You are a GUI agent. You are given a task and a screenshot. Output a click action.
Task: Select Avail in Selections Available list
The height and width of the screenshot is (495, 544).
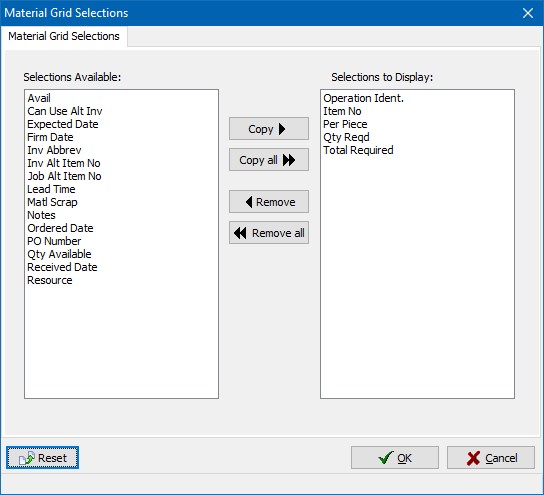pyautogui.click(x=39, y=98)
